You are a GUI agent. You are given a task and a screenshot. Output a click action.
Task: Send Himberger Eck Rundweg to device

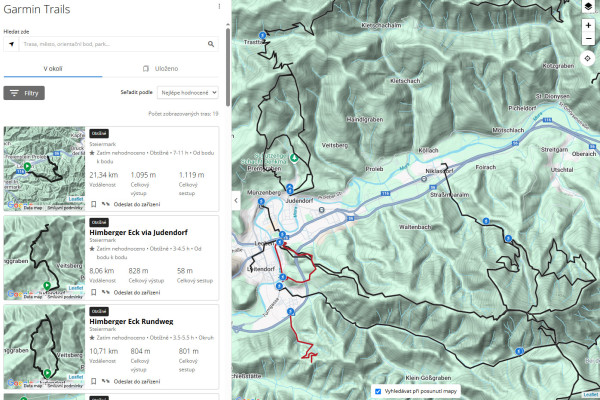131,382
